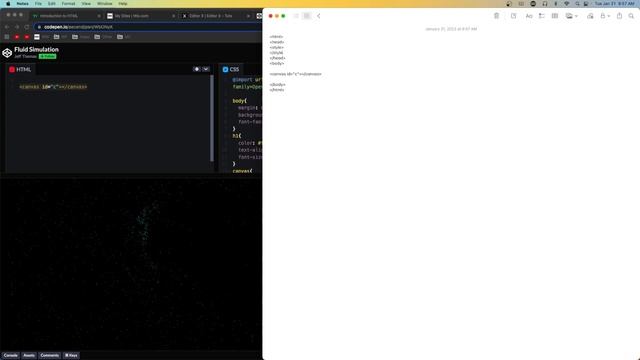Click the browser back arrow
Screen dimensions: 640x360
(7, 27)
